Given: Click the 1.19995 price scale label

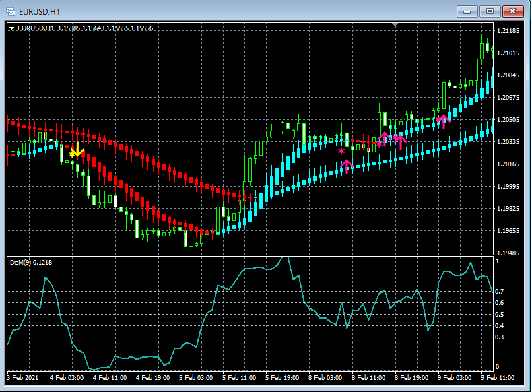Looking at the screenshot, I should [508, 187].
